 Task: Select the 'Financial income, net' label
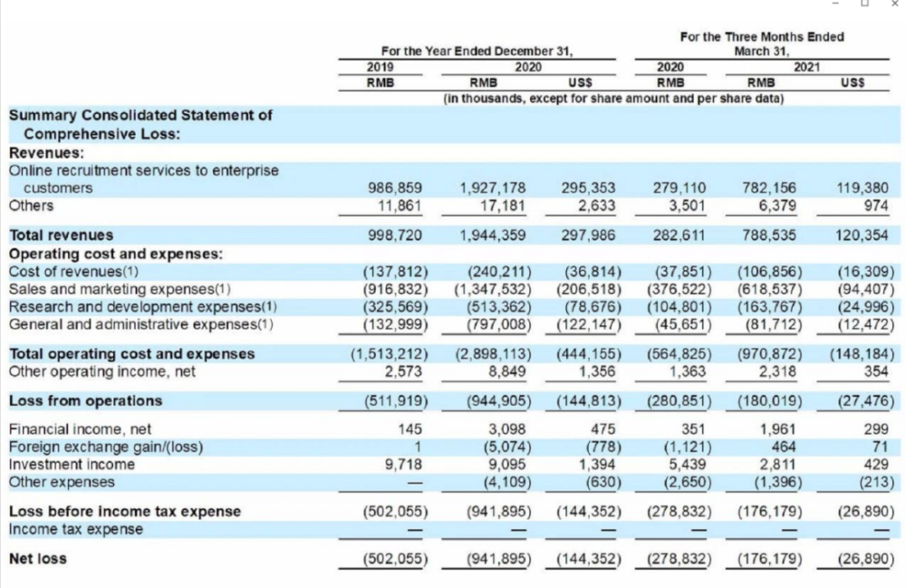(80, 429)
